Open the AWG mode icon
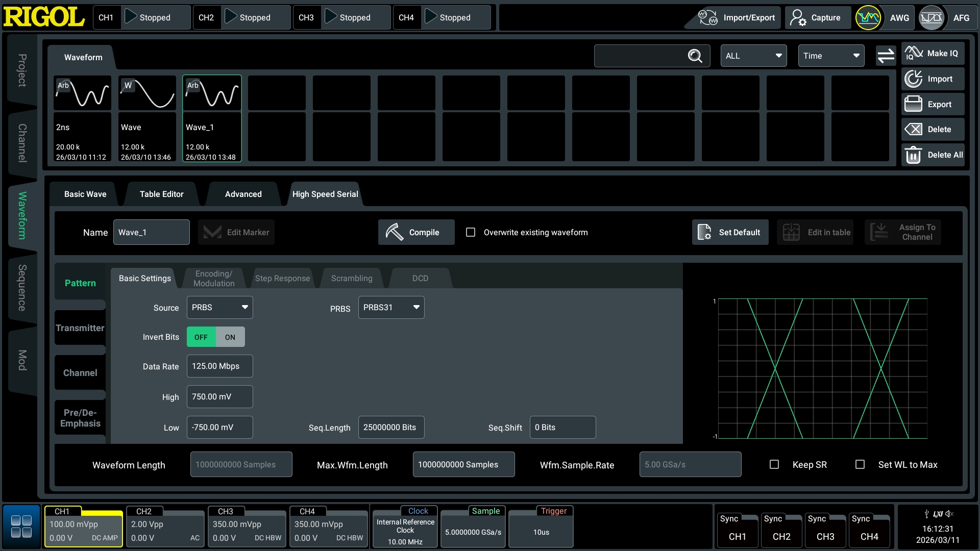980x551 pixels. click(x=868, y=18)
